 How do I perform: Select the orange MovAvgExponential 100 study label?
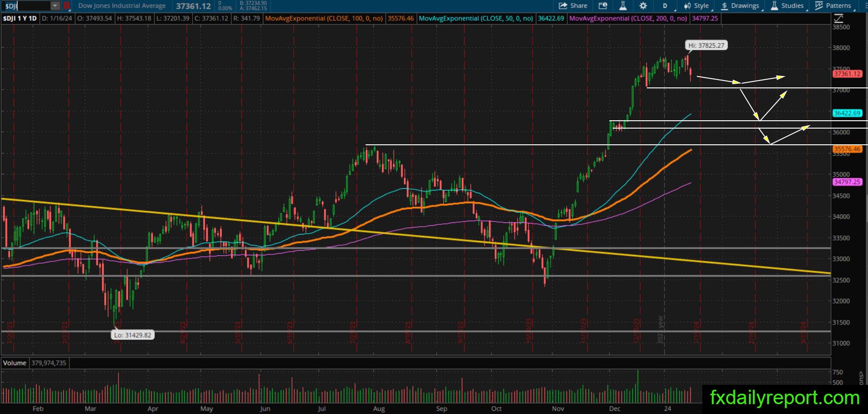324,19
